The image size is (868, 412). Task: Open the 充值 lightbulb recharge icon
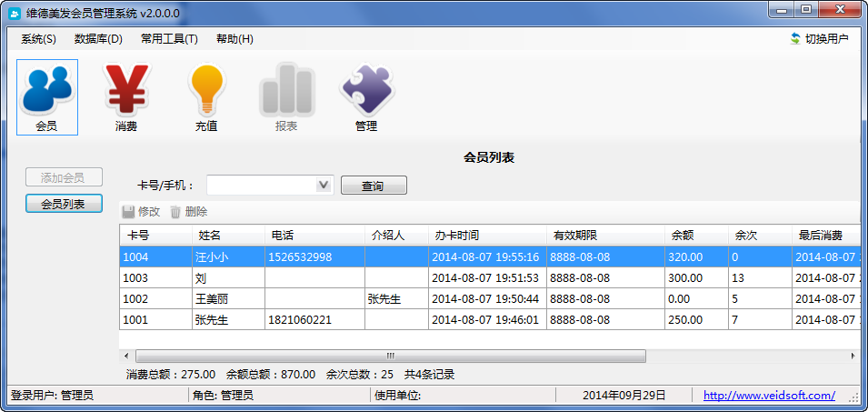coord(206,97)
